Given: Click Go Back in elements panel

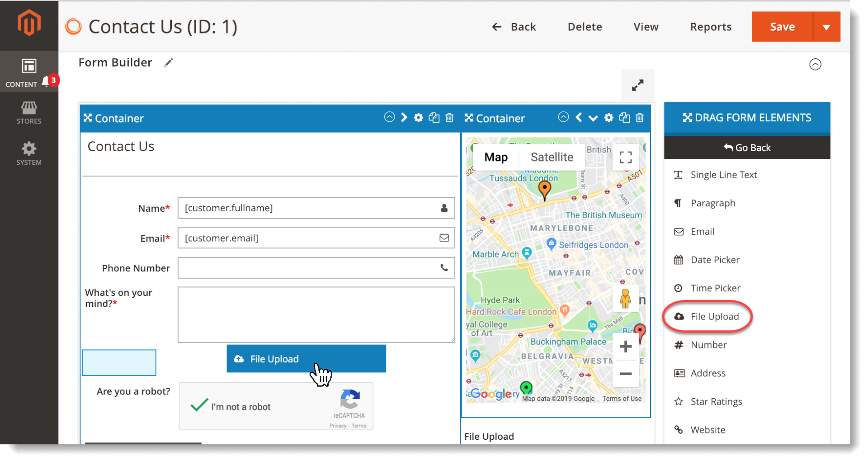Looking at the screenshot, I should pyautogui.click(x=747, y=148).
